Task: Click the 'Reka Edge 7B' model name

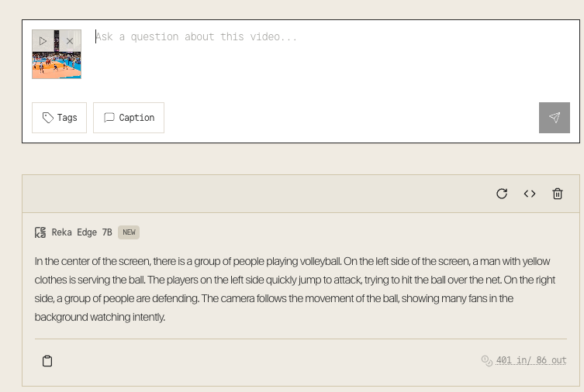Action: coord(81,232)
